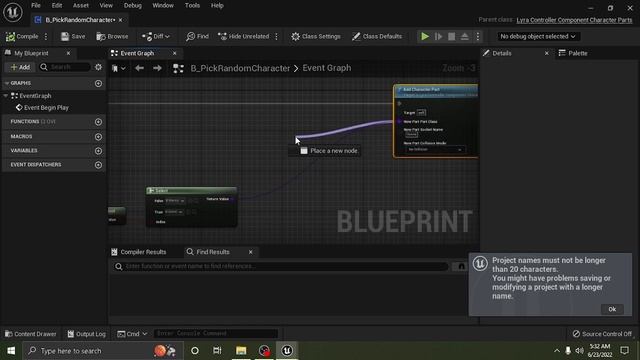The height and width of the screenshot is (360, 640).
Task: Open New Part Collision Mode dropdown on node
Action: tap(435, 149)
